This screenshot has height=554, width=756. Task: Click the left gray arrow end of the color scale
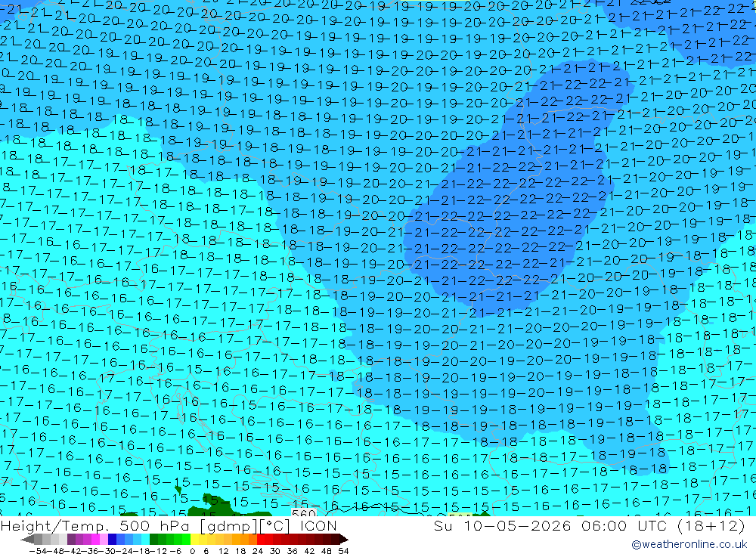27,539
